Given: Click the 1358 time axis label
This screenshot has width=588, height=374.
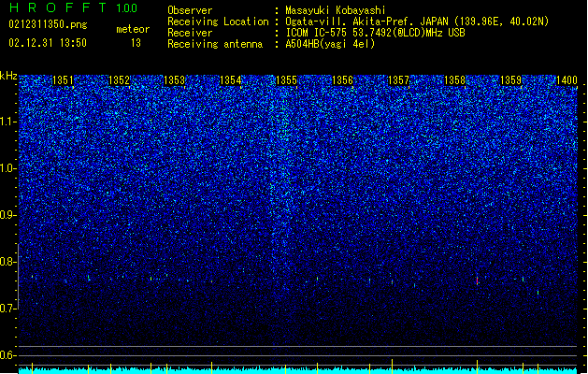Looking at the screenshot, I should 454,80.
